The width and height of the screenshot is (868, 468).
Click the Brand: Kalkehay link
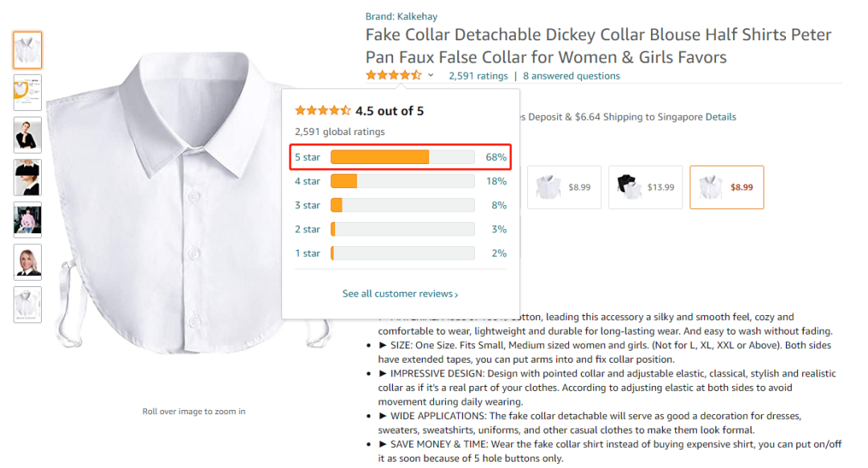401,16
